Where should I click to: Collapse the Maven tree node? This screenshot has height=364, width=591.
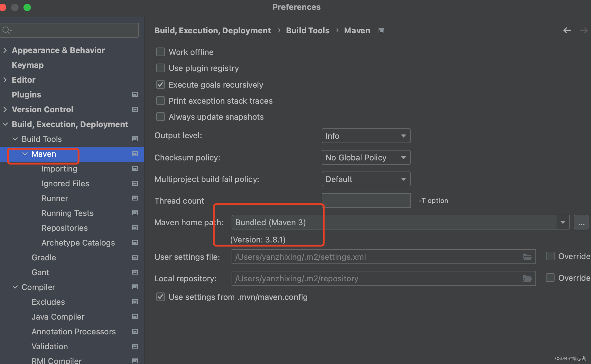[x=25, y=154]
